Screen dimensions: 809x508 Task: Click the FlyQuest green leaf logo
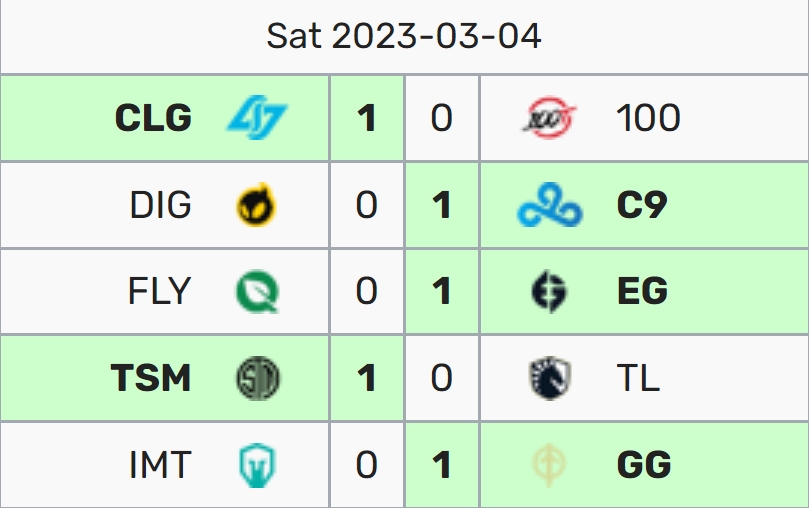(x=257, y=292)
